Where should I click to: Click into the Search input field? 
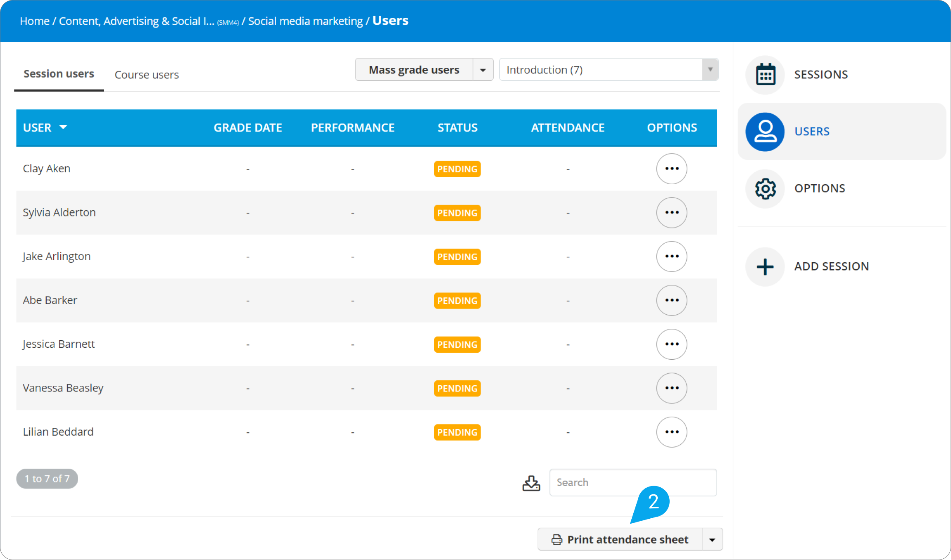633,482
